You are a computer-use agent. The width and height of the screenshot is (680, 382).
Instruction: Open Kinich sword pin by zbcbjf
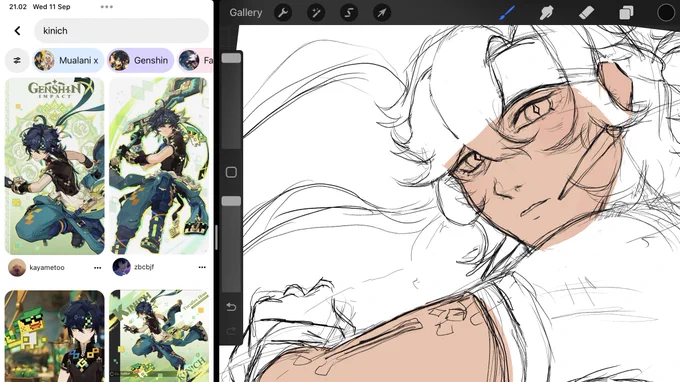point(159,166)
